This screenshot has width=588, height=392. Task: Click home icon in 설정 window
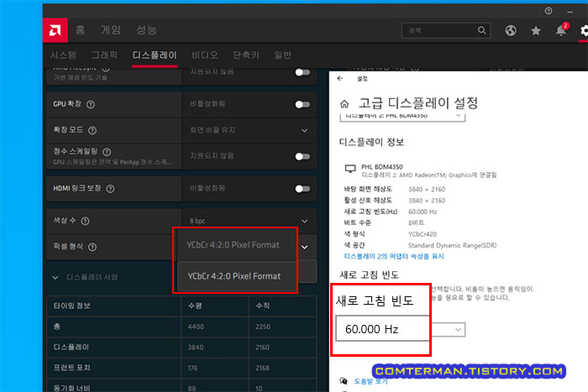click(344, 104)
